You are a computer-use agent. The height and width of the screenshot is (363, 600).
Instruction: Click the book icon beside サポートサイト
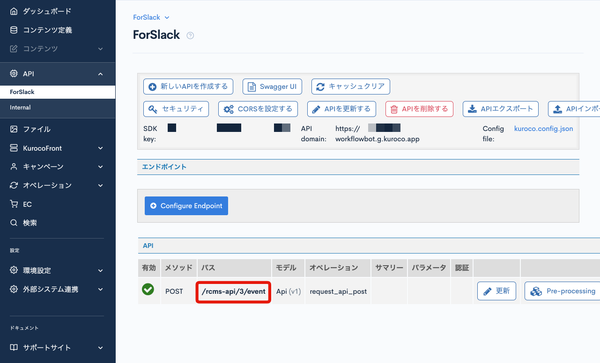14,347
